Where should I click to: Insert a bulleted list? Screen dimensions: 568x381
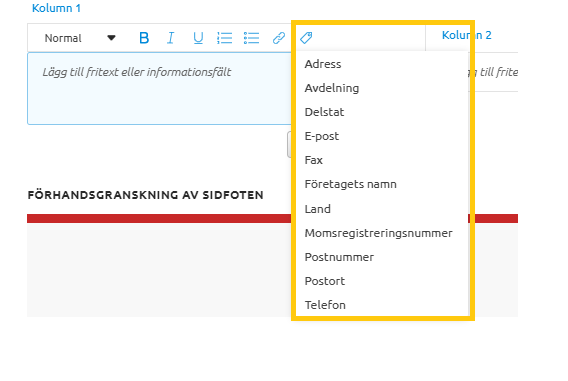pos(251,38)
